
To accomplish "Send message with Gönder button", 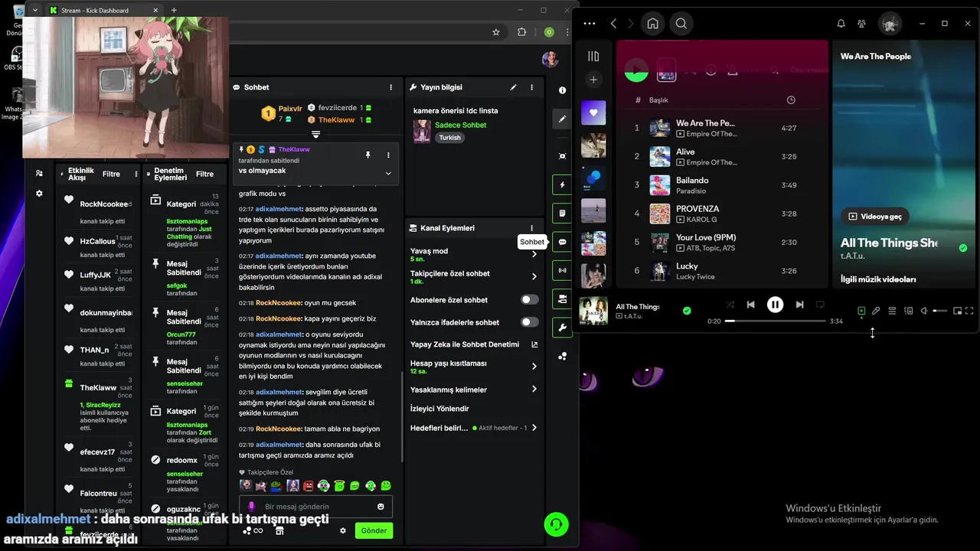I will tap(374, 530).
